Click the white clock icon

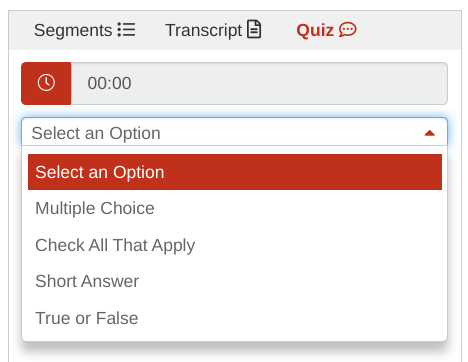46,83
